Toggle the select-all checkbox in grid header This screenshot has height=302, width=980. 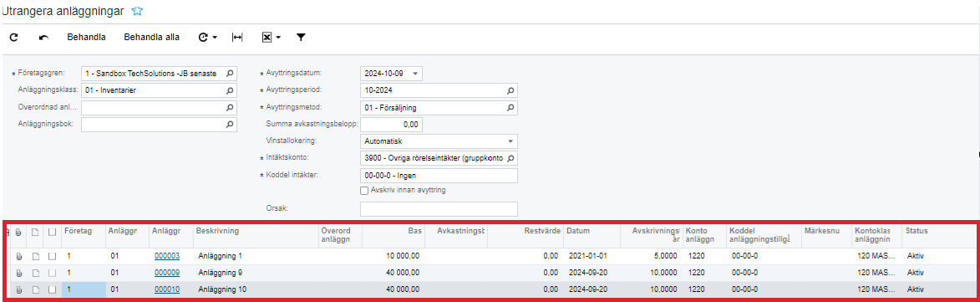pyautogui.click(x=53, y=232)
